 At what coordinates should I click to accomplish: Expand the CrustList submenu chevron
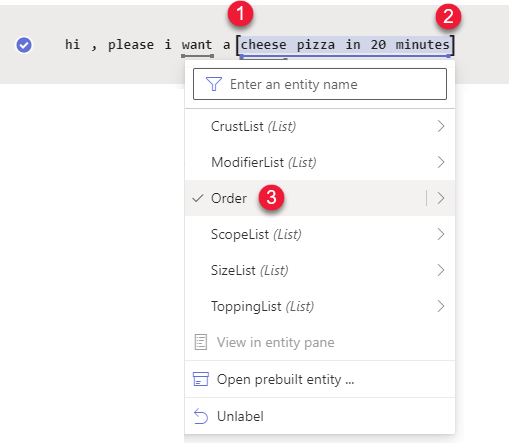click(441, 126)
